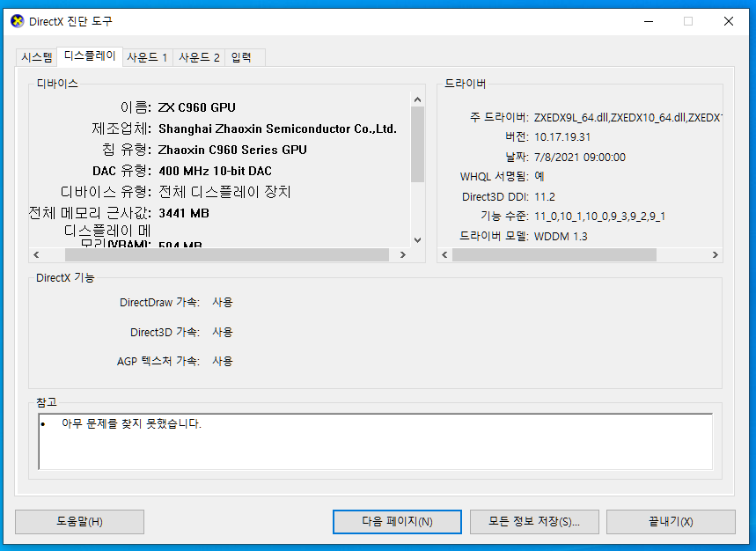Click the 아무 문제를 찾지 못했습니다 note
Screen dimensions: 756x551
point(131,423)
